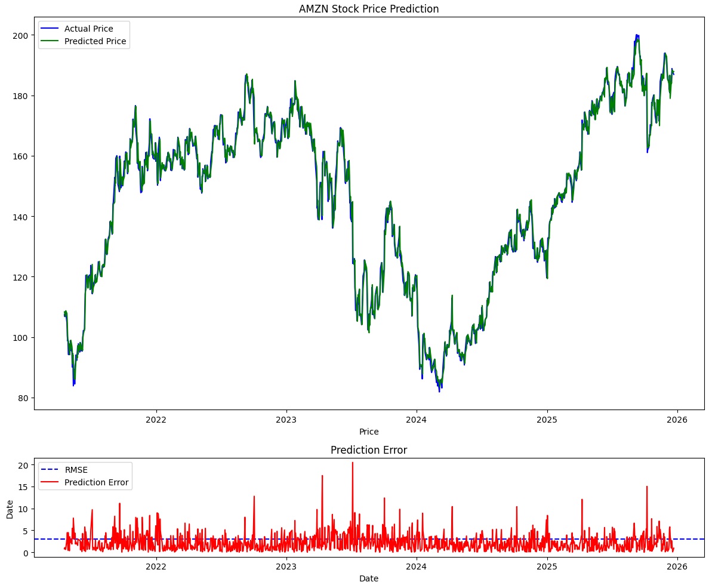The width and height of the screenshot is (709, 588).
Task: Click the Prediction Error chart title
Action: [369, 451]
